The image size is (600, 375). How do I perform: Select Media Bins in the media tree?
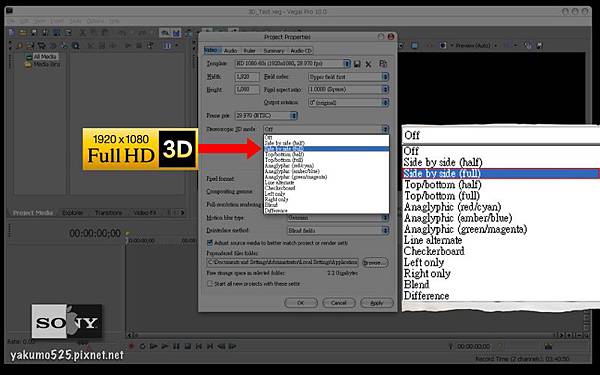pyautogui.click(x=46, y=64)
